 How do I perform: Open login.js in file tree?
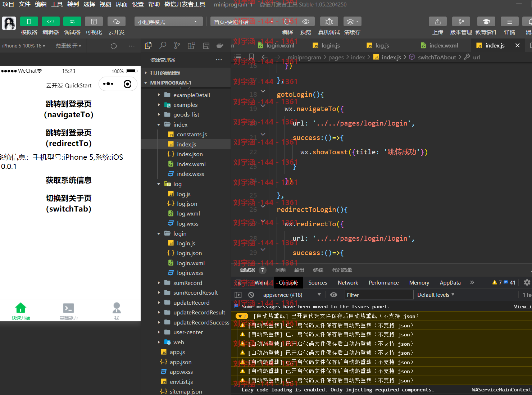pyautogui.click(x=186, y=243)
